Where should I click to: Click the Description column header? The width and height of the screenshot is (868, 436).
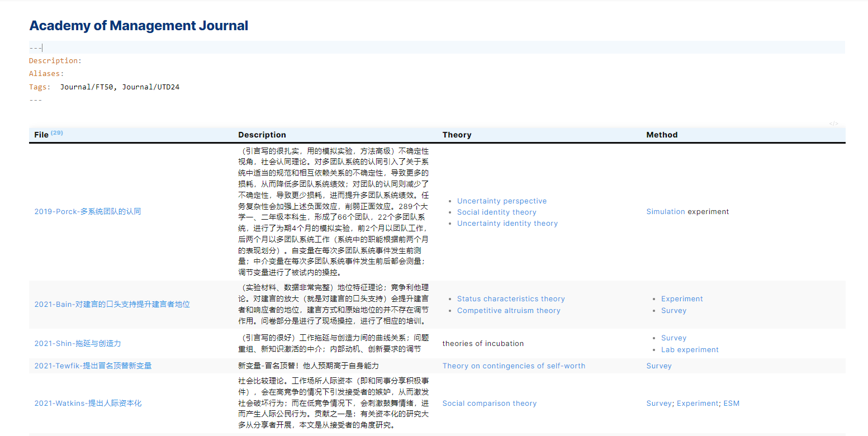(262, 135)
